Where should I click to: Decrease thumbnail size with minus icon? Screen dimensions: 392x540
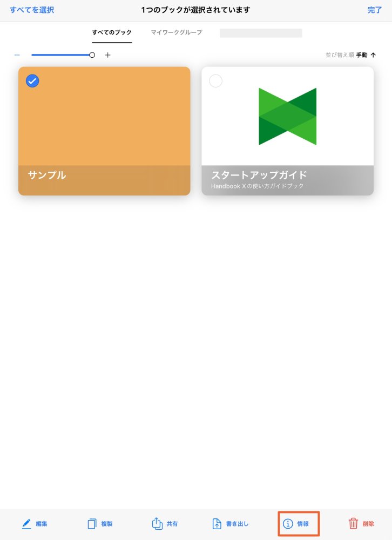tap(17, 55)
